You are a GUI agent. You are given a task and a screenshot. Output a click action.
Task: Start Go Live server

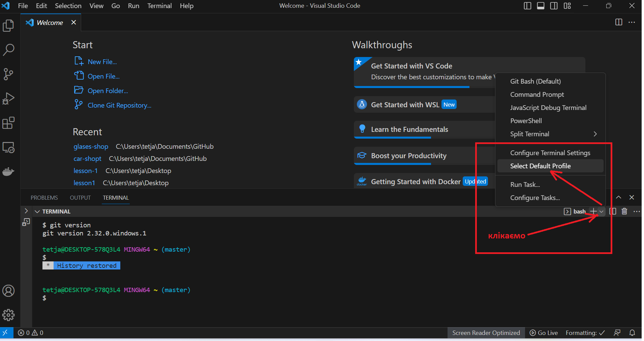click(544, 333)
